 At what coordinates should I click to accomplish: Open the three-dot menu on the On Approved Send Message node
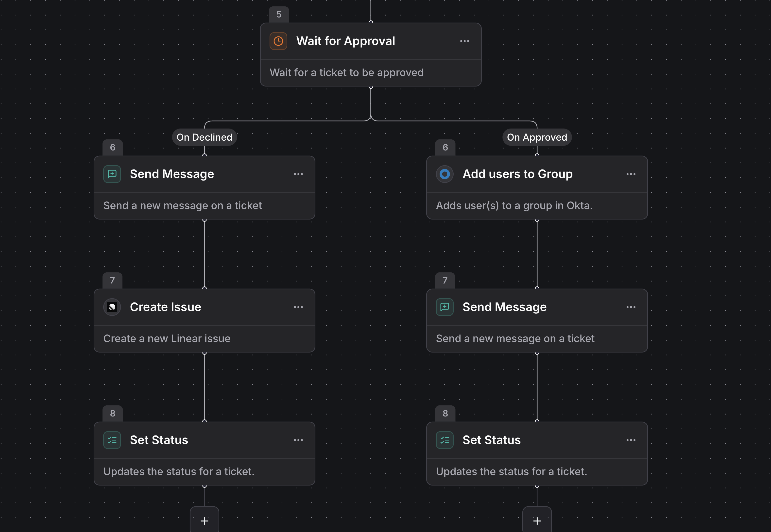click(631, 307)
